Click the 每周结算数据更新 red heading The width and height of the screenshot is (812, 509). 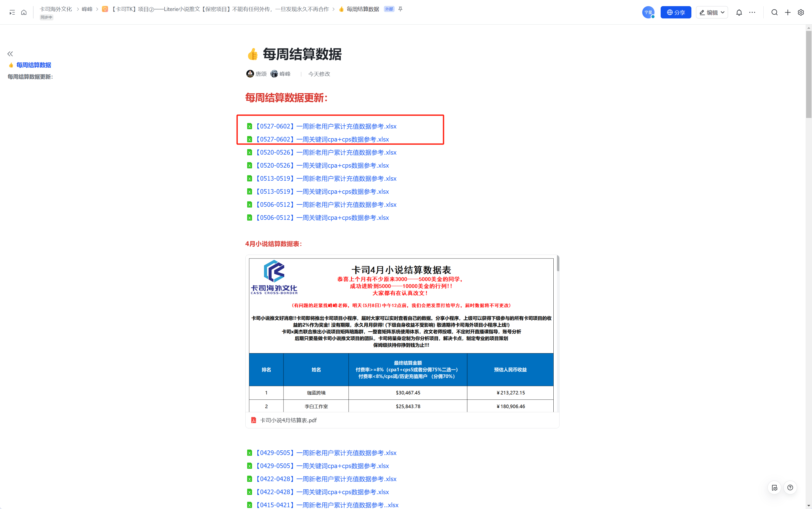(x=286, y=98)
